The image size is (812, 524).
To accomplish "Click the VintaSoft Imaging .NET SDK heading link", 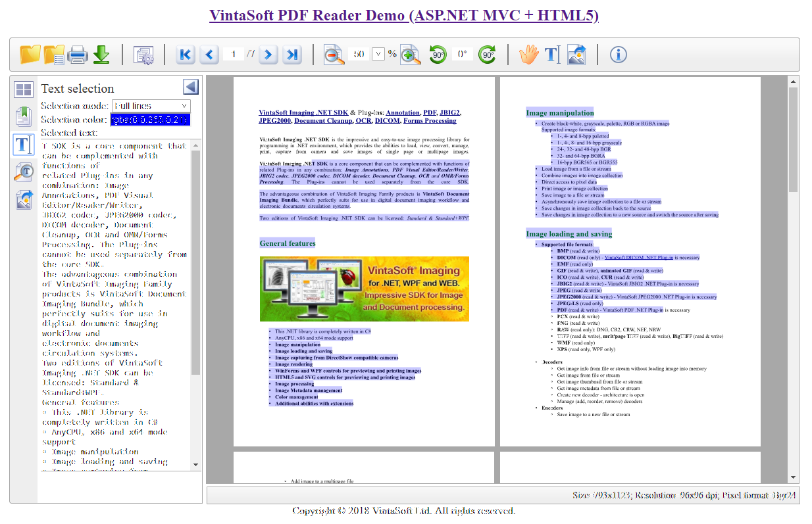I will coord(303,112).
